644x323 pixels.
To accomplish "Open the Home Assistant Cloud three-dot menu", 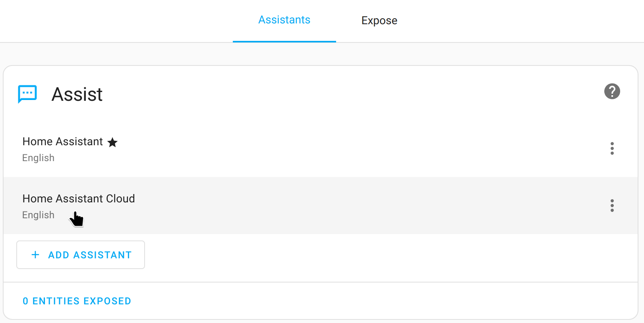I will tap(612, 206).
